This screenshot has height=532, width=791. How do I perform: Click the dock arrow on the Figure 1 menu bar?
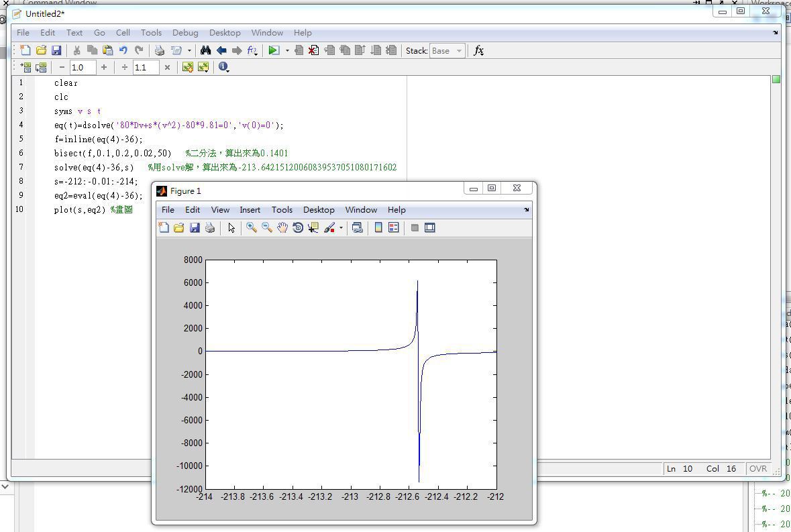pos(526,210)
